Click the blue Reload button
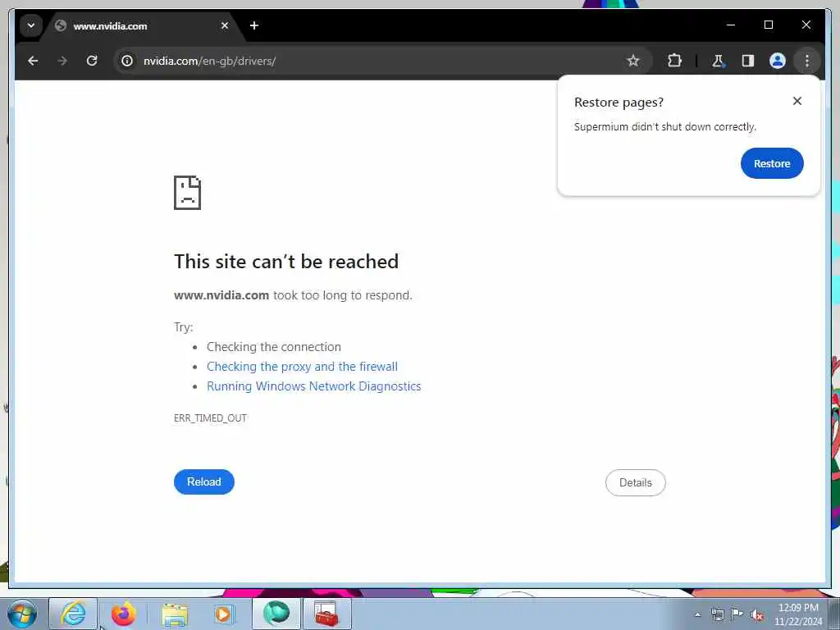Image resolution: width=840 pixels, height=630 pixels. 204,482
